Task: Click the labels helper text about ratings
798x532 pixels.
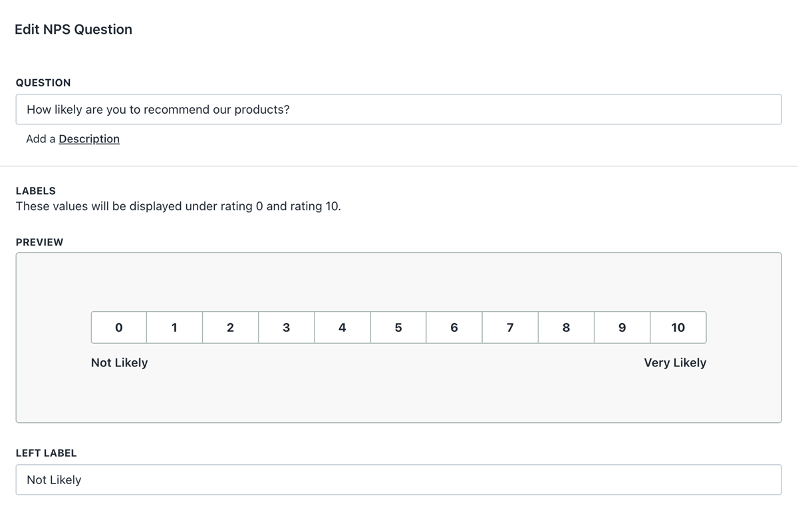Action: [178, 206]
